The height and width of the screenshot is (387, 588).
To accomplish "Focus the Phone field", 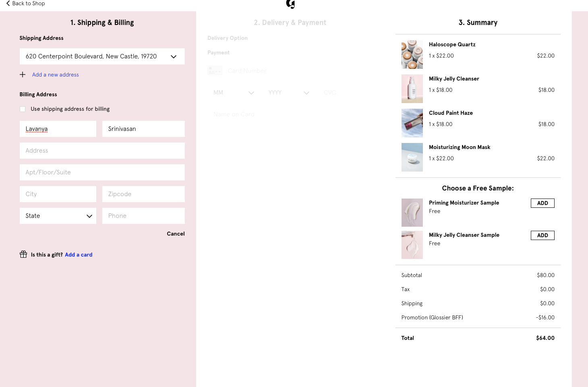I will click(x=143, y=216).
